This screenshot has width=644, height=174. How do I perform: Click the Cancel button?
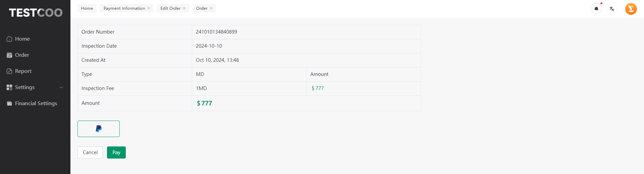(x=90, y=153)
